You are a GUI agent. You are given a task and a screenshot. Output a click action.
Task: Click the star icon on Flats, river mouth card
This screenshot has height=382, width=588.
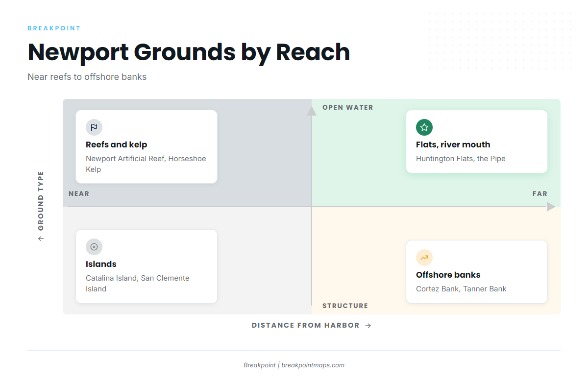424,127
